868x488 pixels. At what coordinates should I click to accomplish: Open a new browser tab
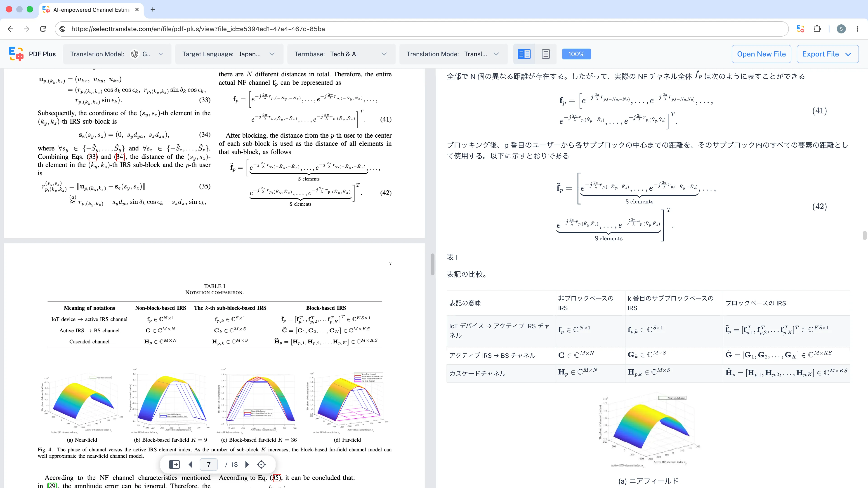click(153, 9)
